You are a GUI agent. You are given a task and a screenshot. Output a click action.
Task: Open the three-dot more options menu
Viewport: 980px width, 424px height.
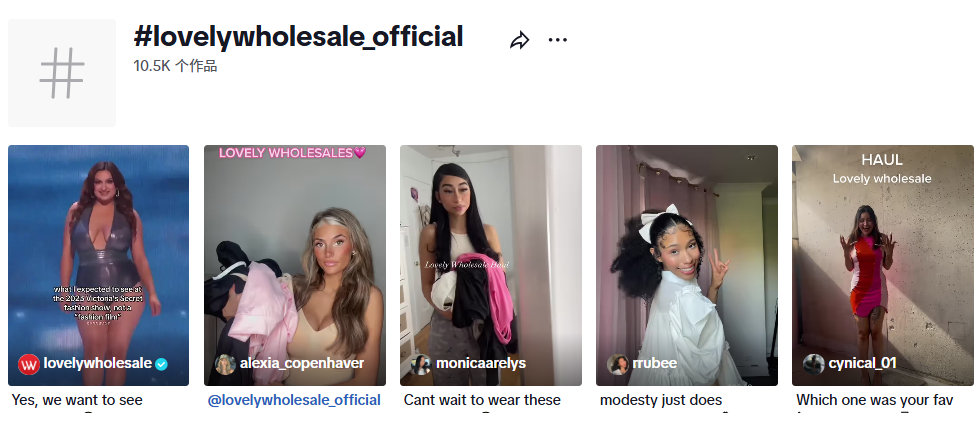[x=558, y=40]
